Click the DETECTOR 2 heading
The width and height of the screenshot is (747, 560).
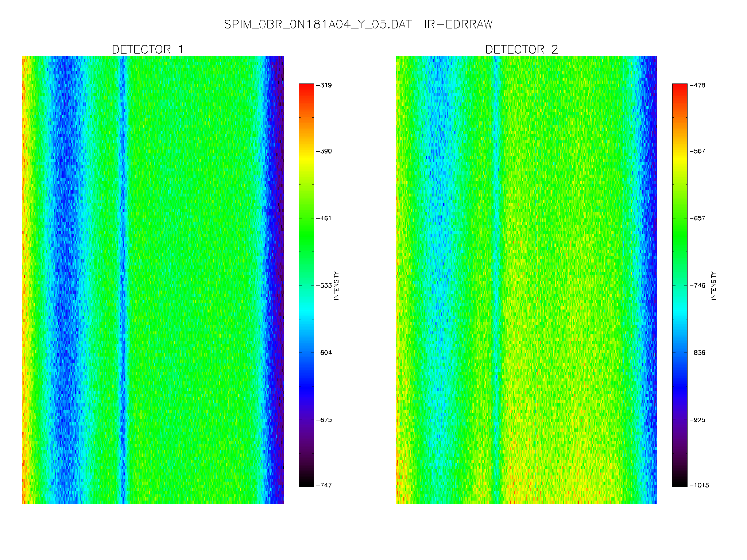(x=522, y=50)
